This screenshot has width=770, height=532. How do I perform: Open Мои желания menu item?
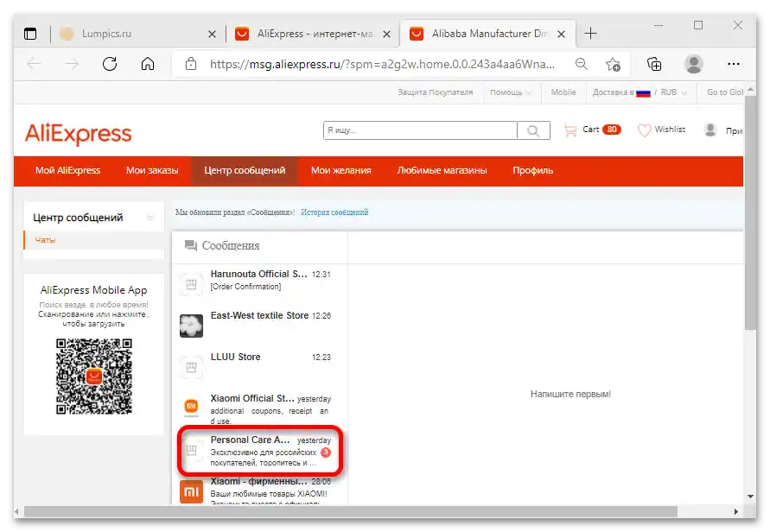340,171
